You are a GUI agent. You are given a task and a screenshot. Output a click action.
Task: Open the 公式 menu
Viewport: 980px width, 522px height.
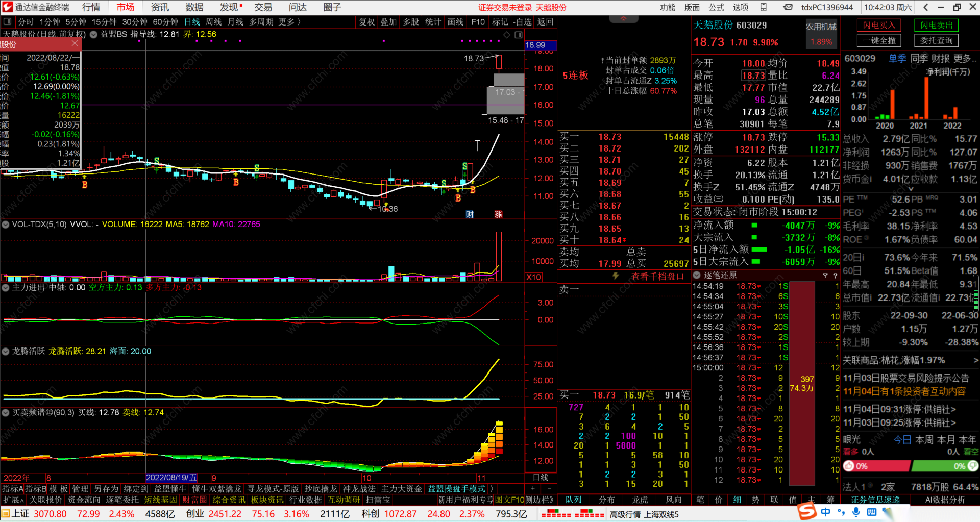pyautogui.click(x=716, y=7)
